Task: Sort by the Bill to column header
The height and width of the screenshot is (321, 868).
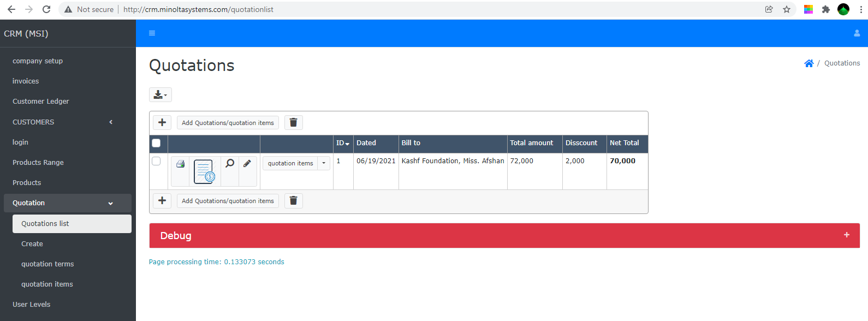Action: (x=411, y=143)
